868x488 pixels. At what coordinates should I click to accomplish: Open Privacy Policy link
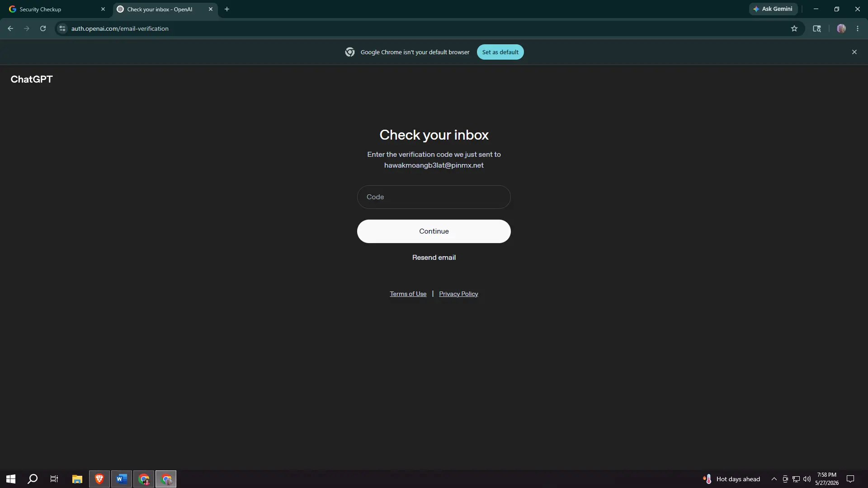click(x=458, y=294)
